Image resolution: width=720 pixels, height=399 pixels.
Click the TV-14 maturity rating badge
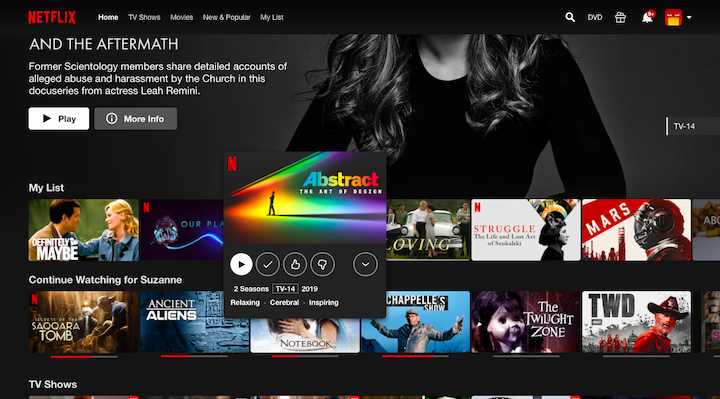click(x=285, y=289)
